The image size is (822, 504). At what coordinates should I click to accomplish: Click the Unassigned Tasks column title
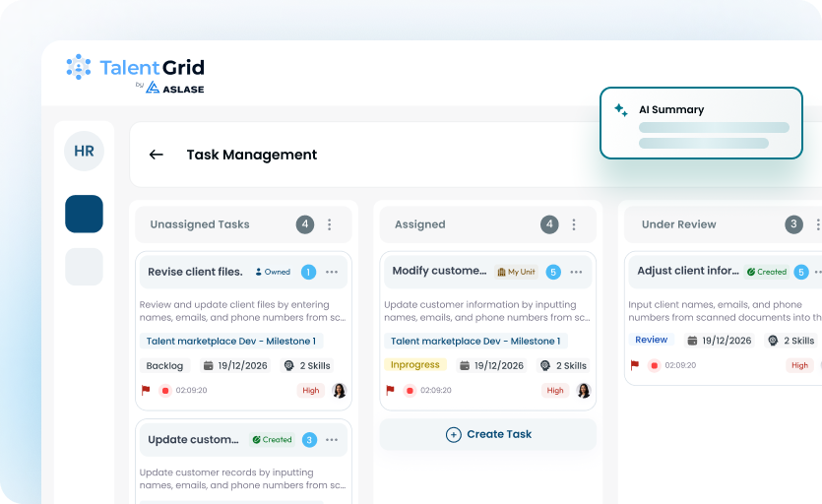200,224
